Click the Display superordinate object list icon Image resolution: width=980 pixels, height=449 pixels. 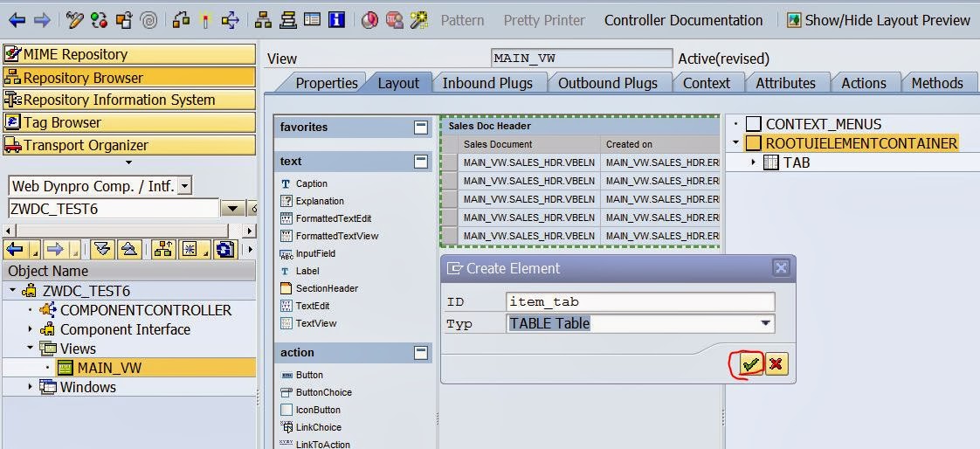click(163, 250)
